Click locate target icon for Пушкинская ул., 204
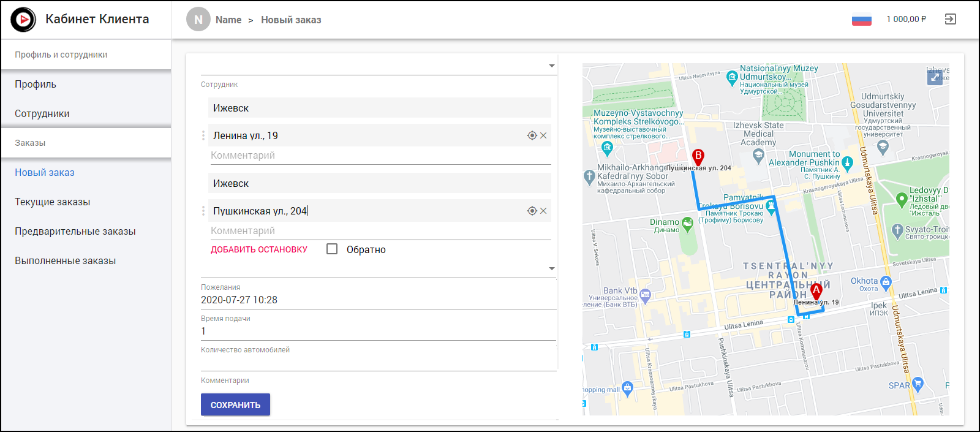The height and width of the screenshot is (432, 980). pos(532,211)
